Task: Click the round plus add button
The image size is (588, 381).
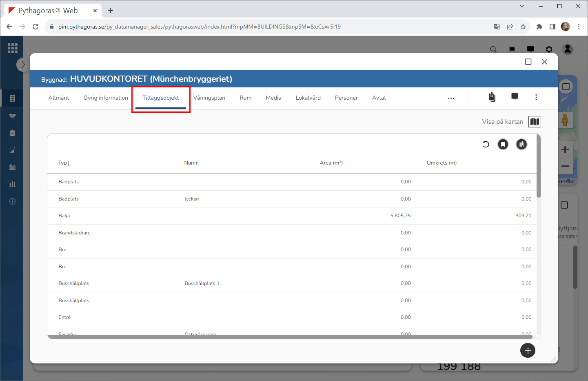Action: [x=528, y=350]
